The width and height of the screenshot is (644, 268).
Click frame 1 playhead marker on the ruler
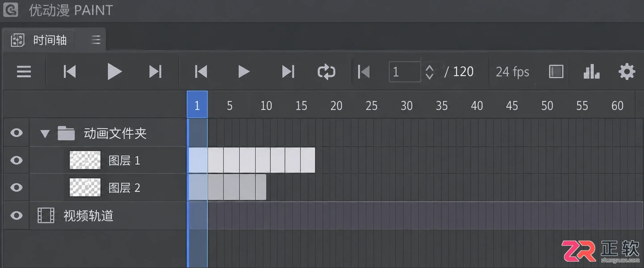[197, 105]
